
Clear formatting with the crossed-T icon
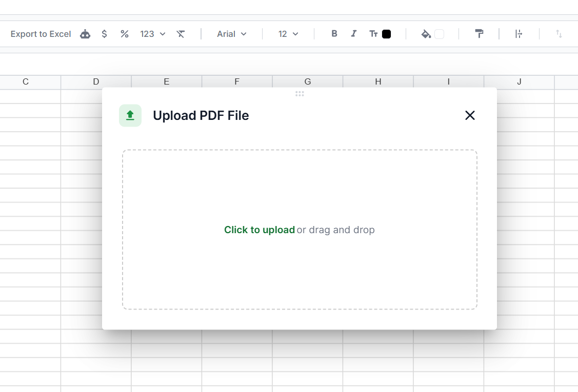(181, 34)
